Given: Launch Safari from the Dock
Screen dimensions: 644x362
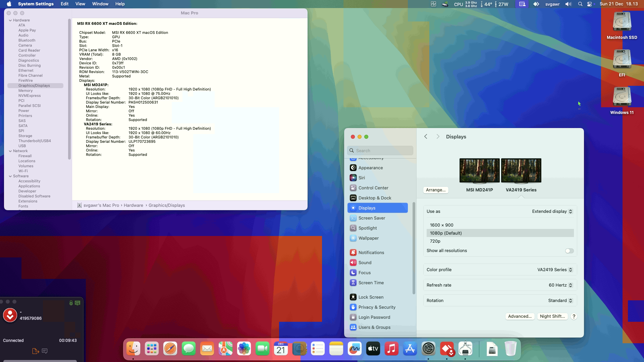Looking at the screenshot, I should pyautogui.click(x=170, y=349).
